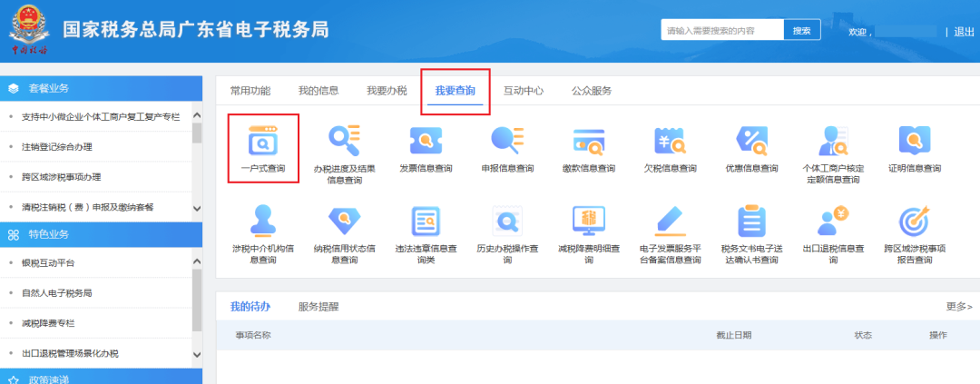The height and width of the screenshot is (384, 980).
Task: Open the 发票信息查询 icon
Action: 426,141
